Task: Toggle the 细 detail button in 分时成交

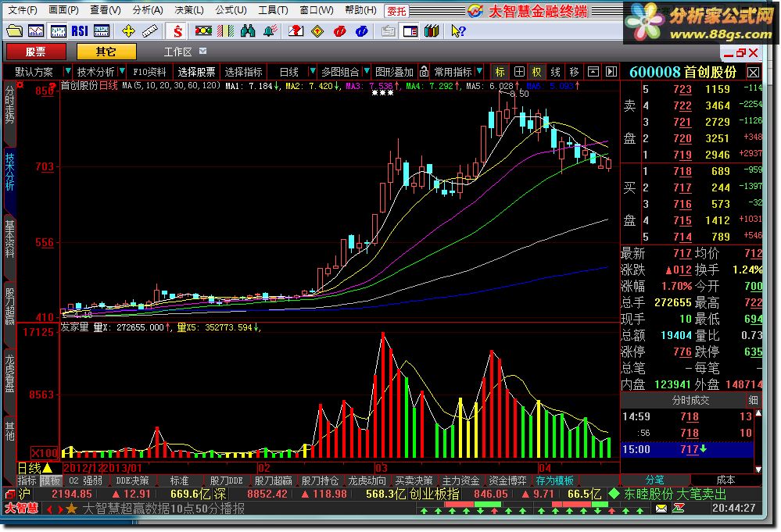Action: (x=753, y=400)
